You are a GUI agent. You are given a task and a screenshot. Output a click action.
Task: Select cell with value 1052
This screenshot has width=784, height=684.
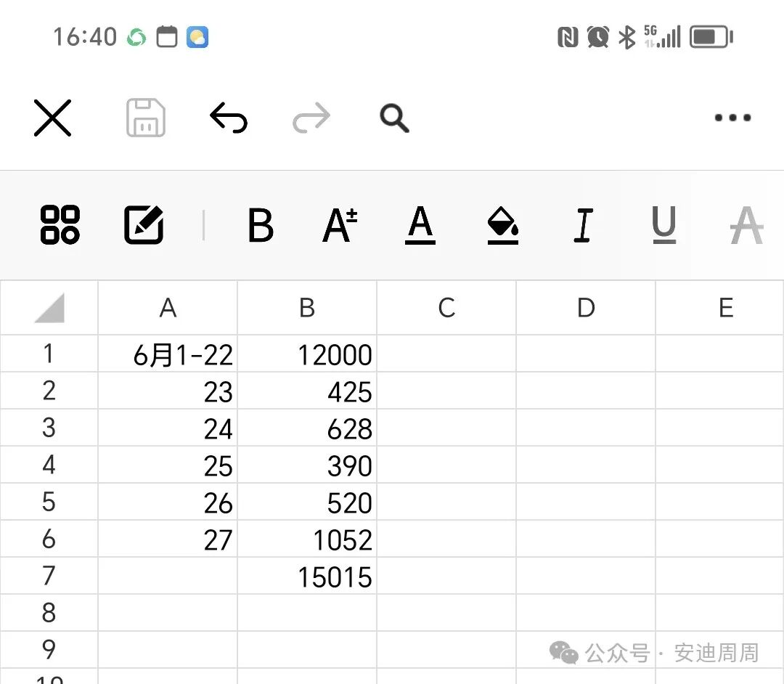coord(307,539)
